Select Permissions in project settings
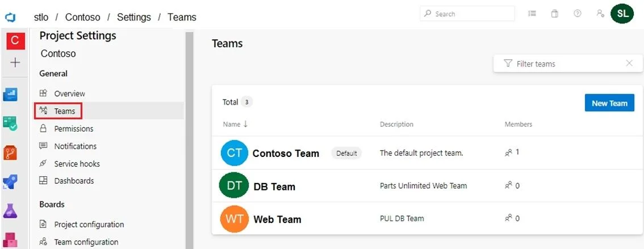This screenshot has width=644, height=249. (73, 128)
